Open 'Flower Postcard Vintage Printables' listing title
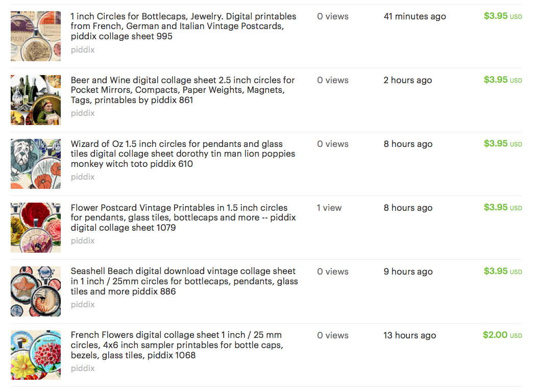The image size is (536, 392). tap(183, 218)
